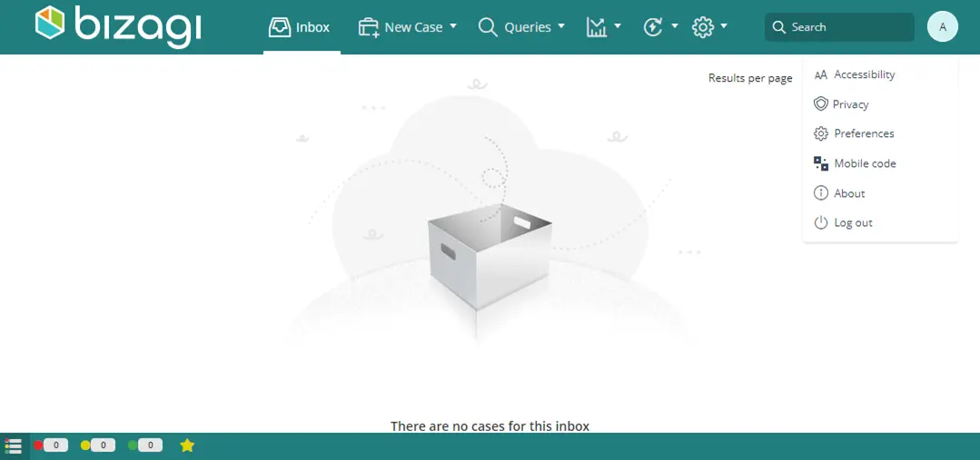This screenshot has height=460, width=980.
Task: Click the reports chart icon
Action: [x=597, y=27]
